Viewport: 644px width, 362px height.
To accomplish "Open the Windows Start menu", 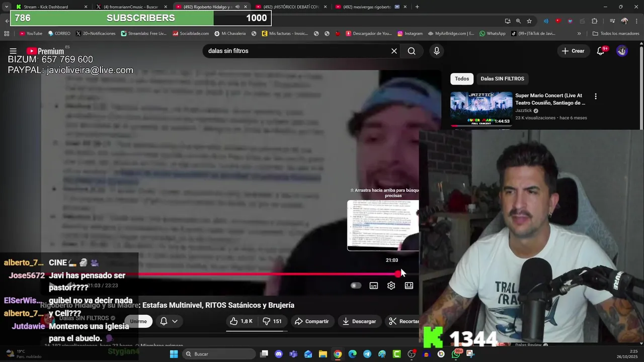I will [174, 354].
